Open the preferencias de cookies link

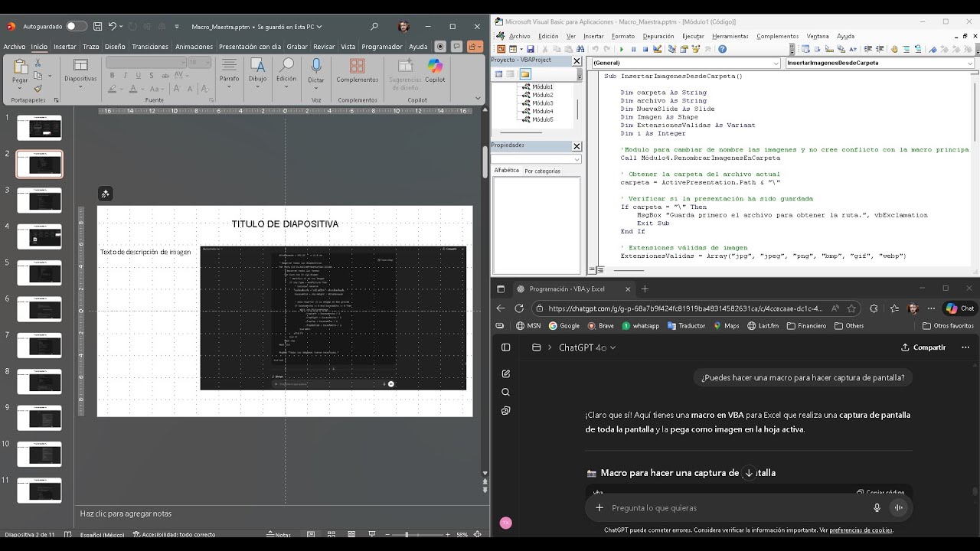pyautogui.click(x=861, y=530)
